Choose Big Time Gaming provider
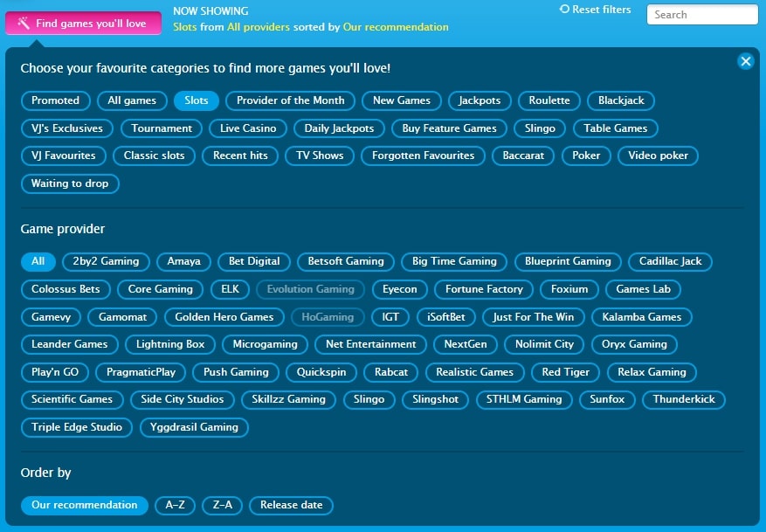This screenshot has width=766, height=532. (x=454, y=261)
